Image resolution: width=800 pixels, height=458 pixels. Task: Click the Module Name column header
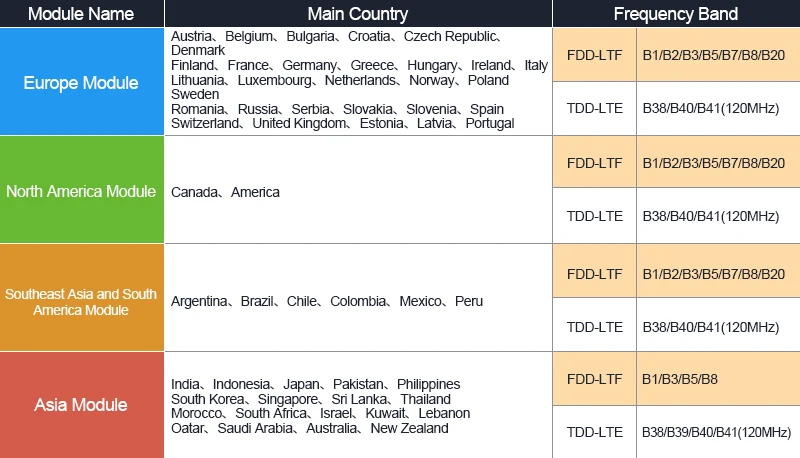[82, 13]
